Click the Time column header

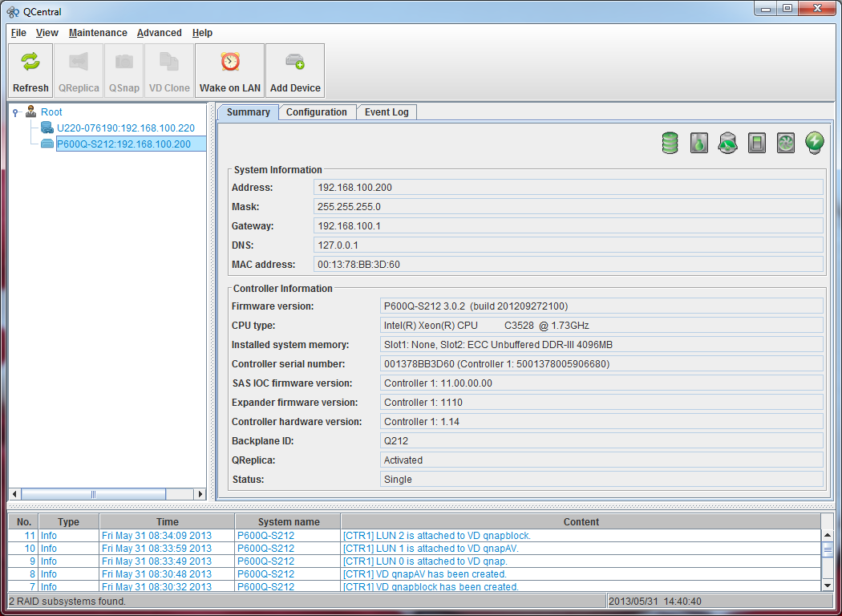point(167,522)
